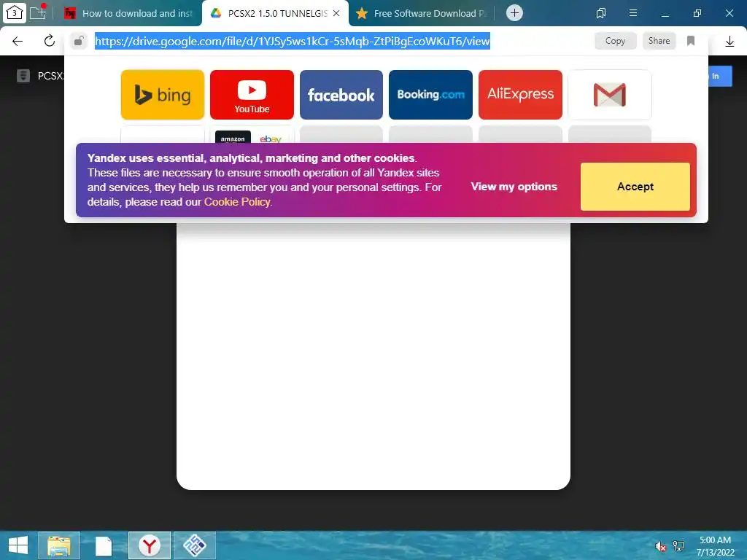This screenshot has width=747, height=560.
Task: Open the amazon ebay folder tile
Action: (252, 135)
